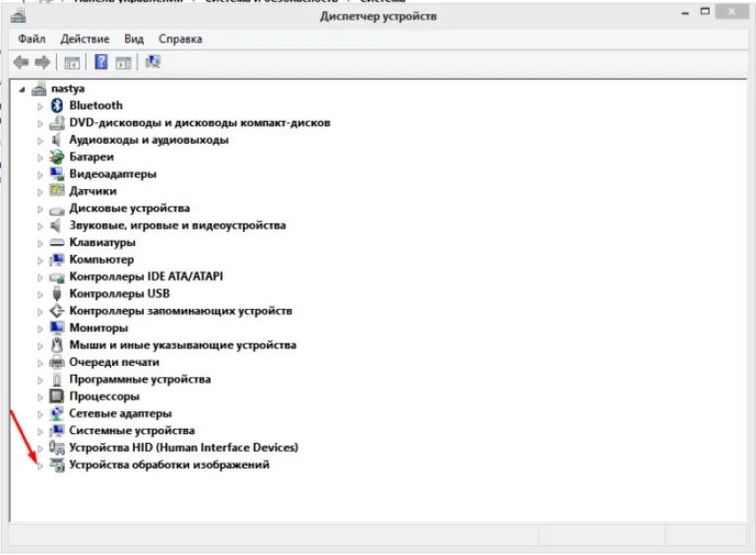Click the Видеоадаптеры display adapter icon
The image size is (756, 555).
(57, 174)
